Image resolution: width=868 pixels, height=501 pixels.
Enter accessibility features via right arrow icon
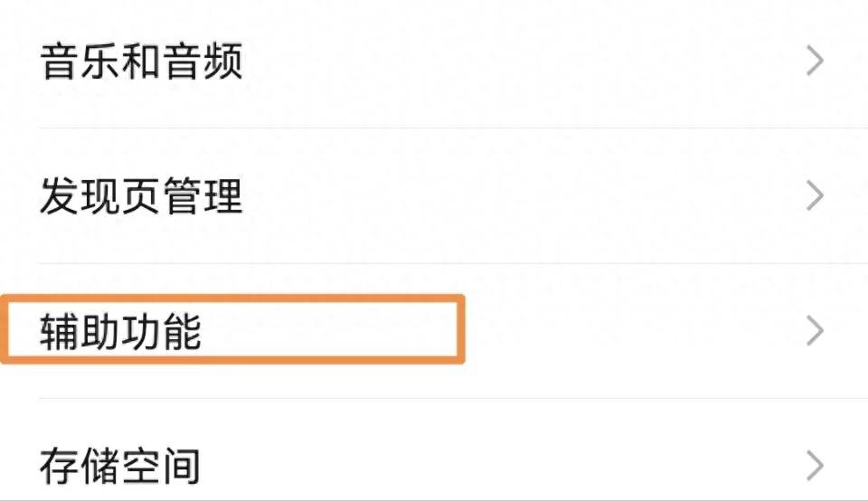click(x=815, y=331)
